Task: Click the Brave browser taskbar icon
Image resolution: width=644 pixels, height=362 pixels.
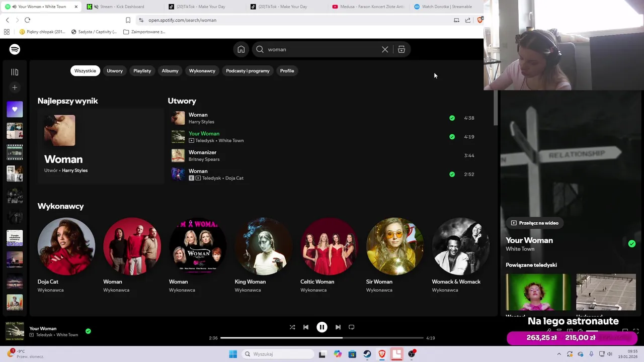Action: (x=382, y=354)
